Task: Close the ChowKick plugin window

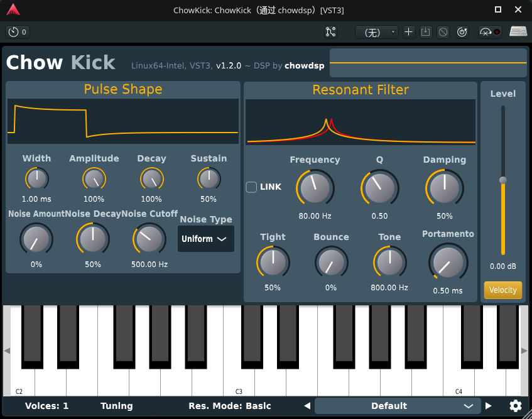Action: click(518, 9)
